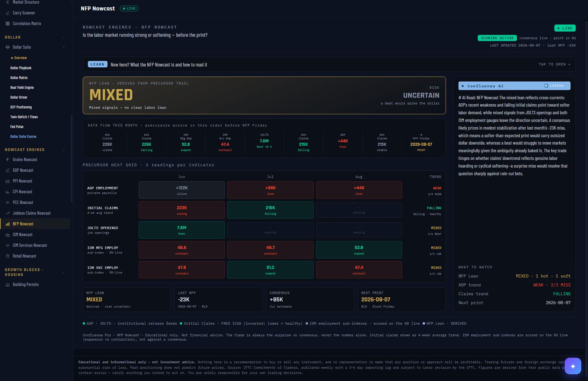Screen dimensions: 588x381
Task: Open the Fed Pulse page
Action: (x=17, y=127)
